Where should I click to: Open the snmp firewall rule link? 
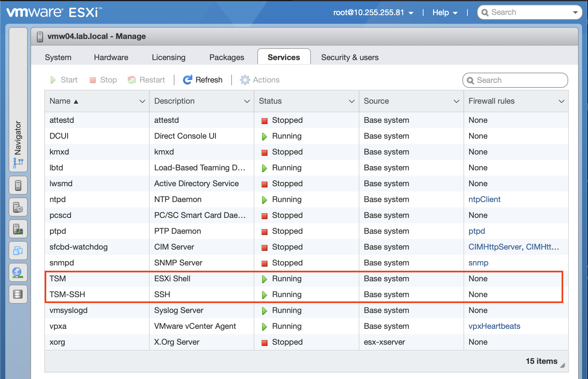[478, 263]
